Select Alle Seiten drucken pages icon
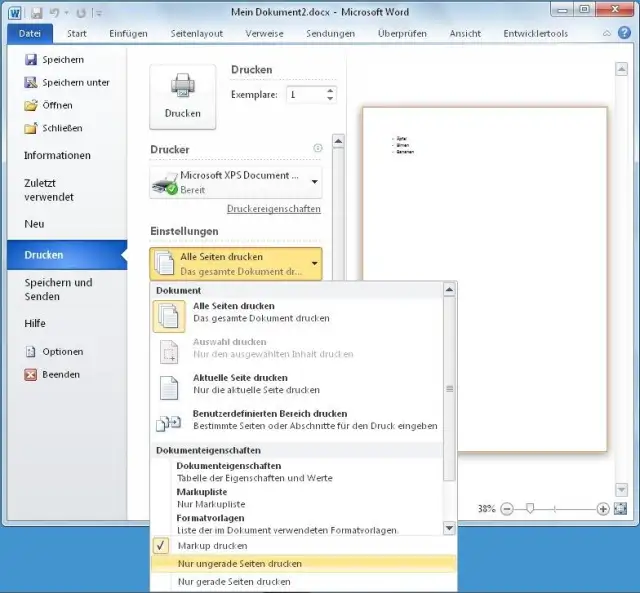Screen dimensions: 640x593 click(x=168, y=314)
